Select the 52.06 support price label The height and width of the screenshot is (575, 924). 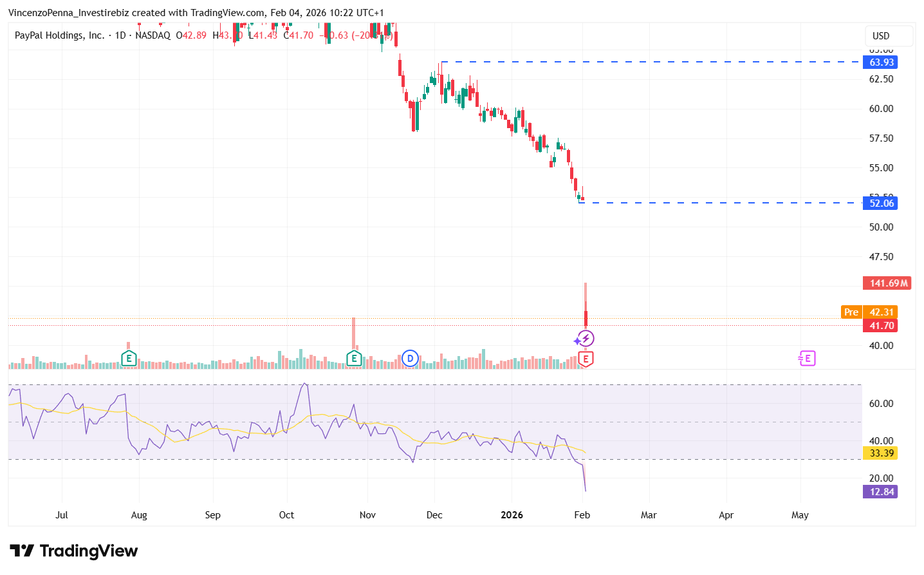coord(880,203)
